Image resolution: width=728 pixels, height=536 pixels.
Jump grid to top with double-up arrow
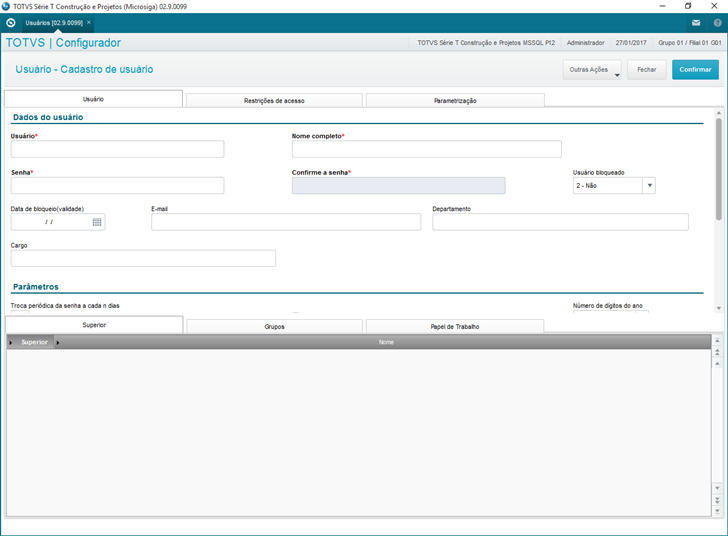[717, 352]
